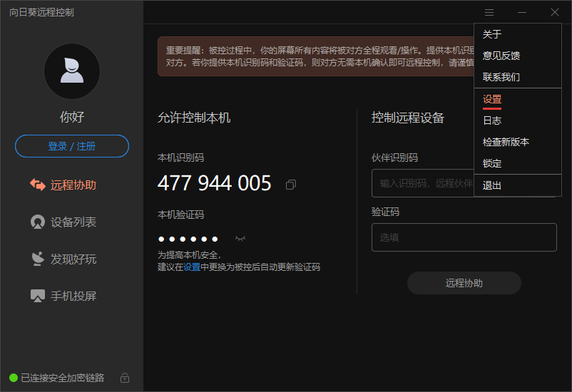Select 锁定 from the menu
Image resolution: width=572 pixels, height=392 pixels.
(518, 163)
